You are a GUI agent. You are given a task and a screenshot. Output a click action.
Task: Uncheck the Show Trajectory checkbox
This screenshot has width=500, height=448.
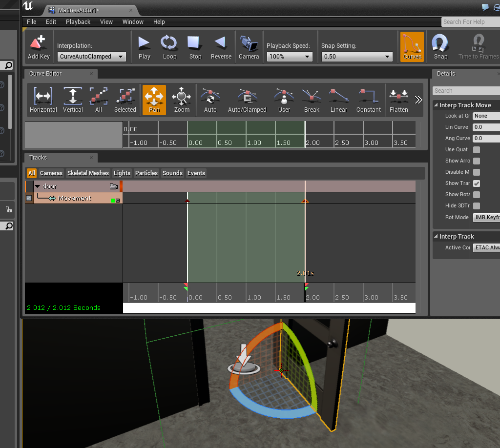[x=476, y=183]
